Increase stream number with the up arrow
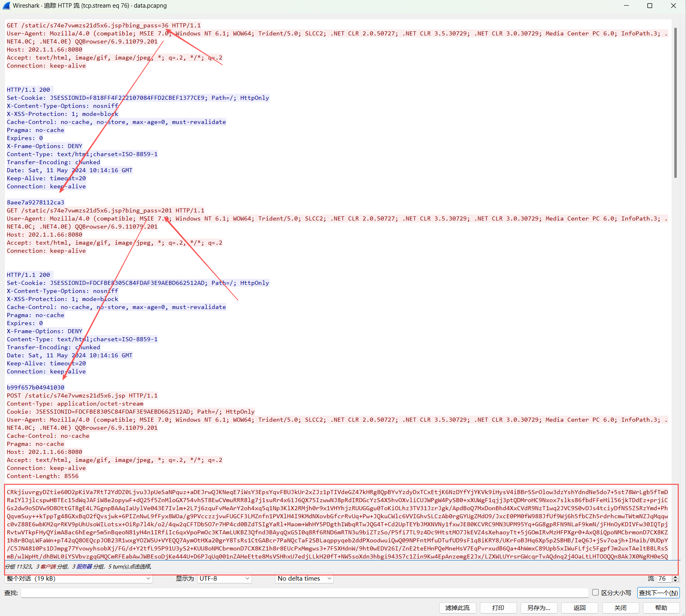 pos(676,577)
